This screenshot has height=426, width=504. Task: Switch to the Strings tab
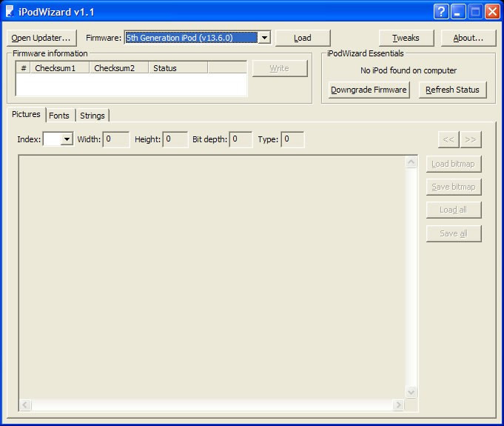93,116
